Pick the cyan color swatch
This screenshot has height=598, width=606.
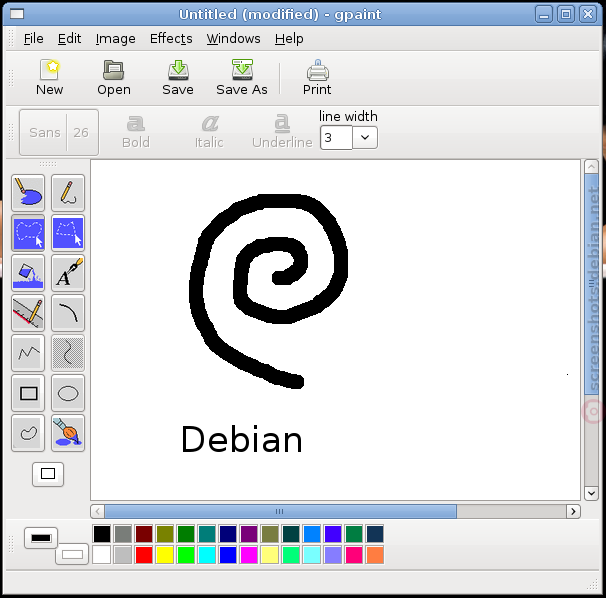(207, 555)
